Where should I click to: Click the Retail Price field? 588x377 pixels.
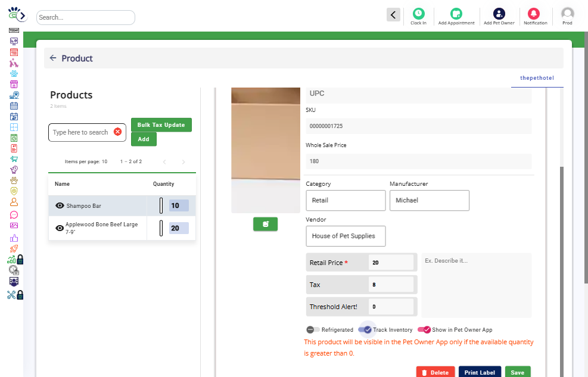391,262
